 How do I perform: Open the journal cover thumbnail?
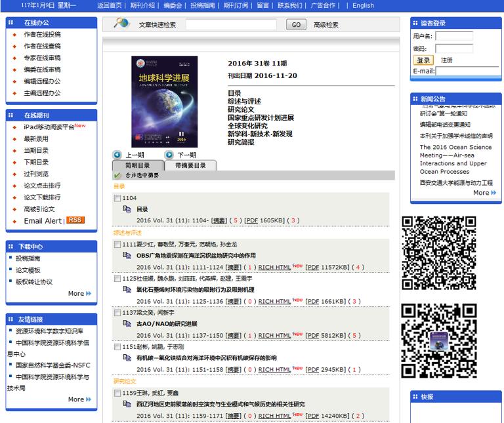pos(164,102)
